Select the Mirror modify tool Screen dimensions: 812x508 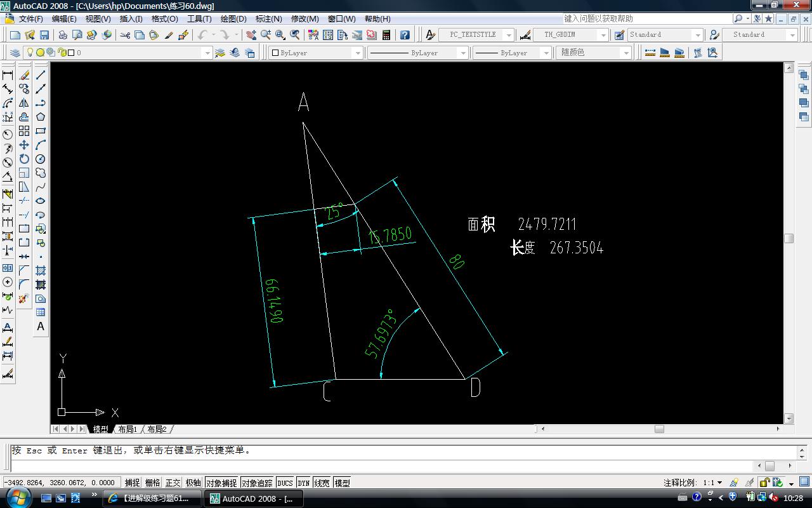(x=24, y=103)
